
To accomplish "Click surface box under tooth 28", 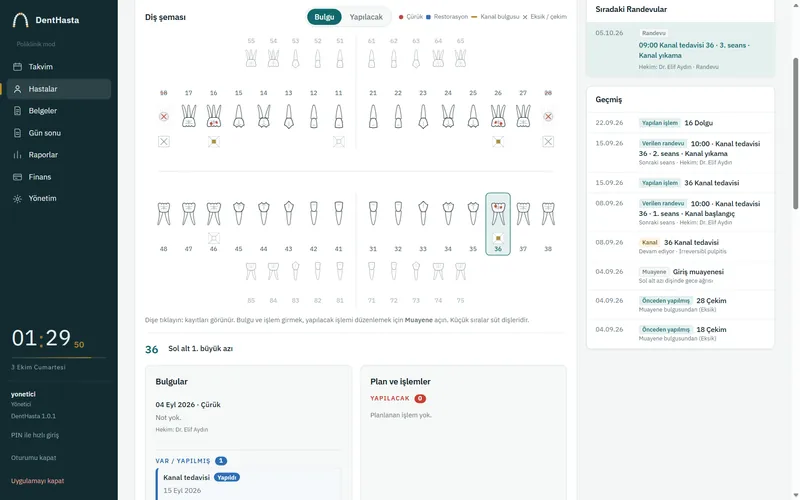I will pos(548,141).
